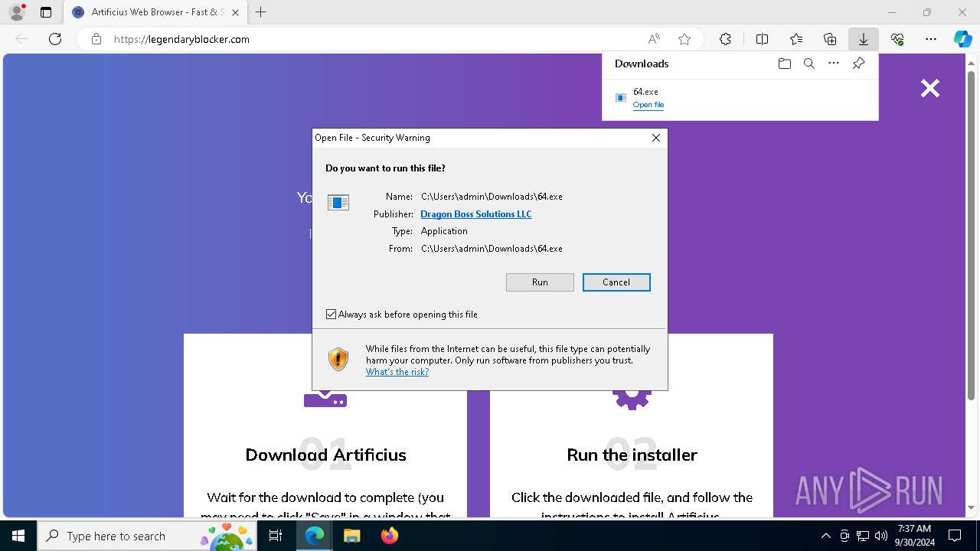Search downloads using magnifier icon
The height and width of the screenshot is (551, 980).
[808, 64]
